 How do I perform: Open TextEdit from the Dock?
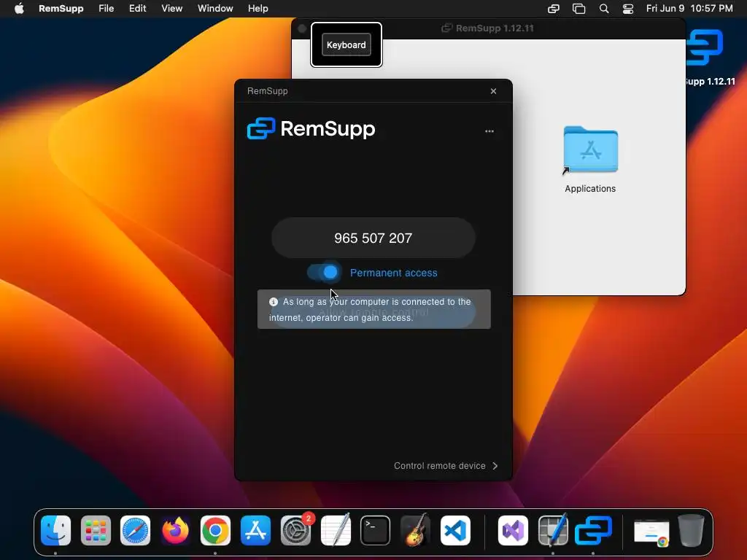(x=336, y=531)
